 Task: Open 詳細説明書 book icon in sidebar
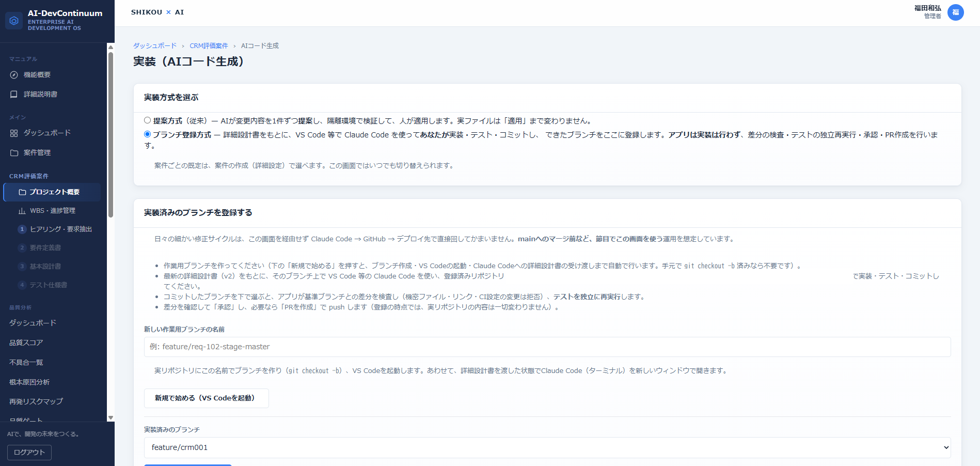coord(14,95)
